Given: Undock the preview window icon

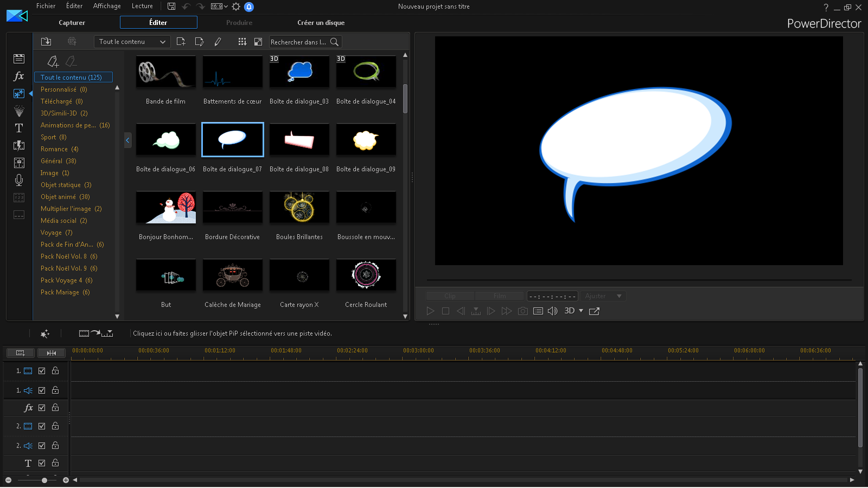Looking at the screenshot, I should 594,311.
